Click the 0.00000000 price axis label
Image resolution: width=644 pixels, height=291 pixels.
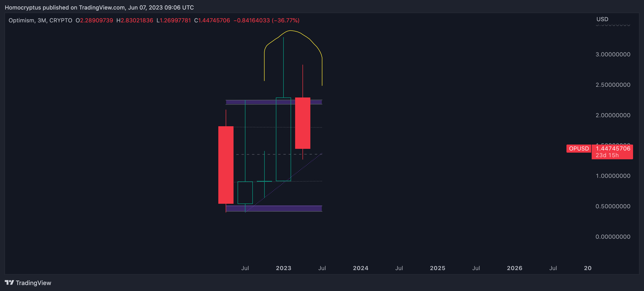point(613,237)
